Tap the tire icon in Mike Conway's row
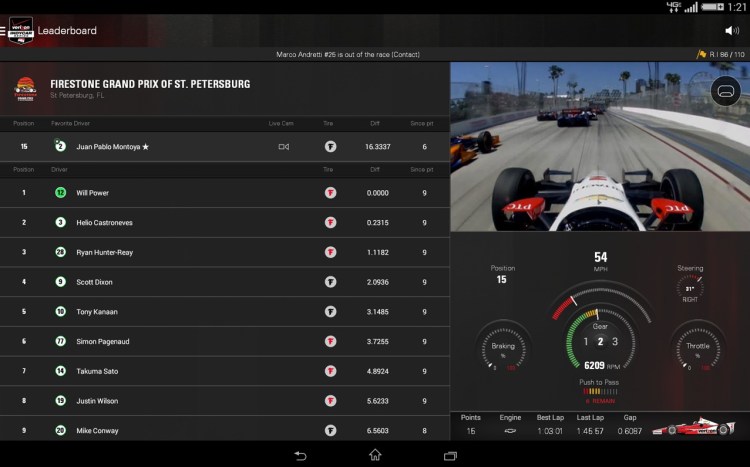The image size is (750, 467). click(331, 430)
